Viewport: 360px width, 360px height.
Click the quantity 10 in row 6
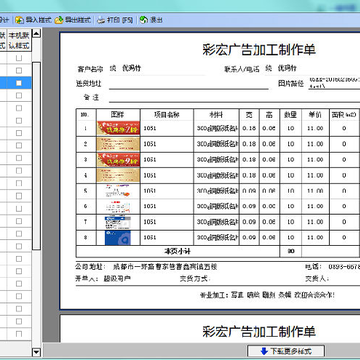[291, 206]
